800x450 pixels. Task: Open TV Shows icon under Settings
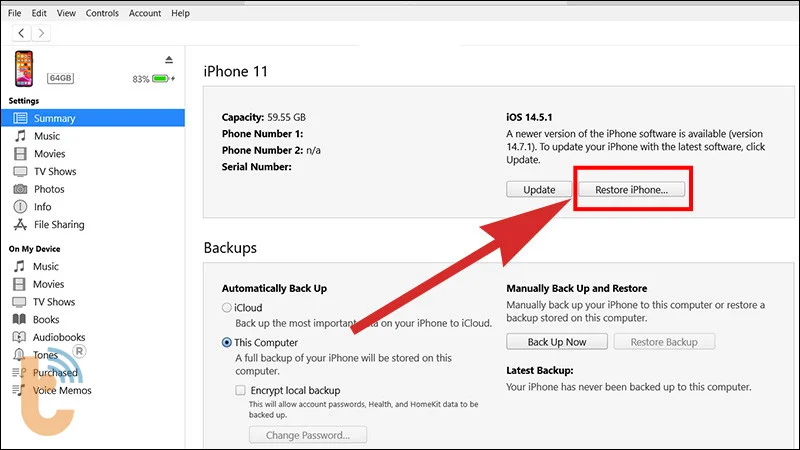coord(20,172)
